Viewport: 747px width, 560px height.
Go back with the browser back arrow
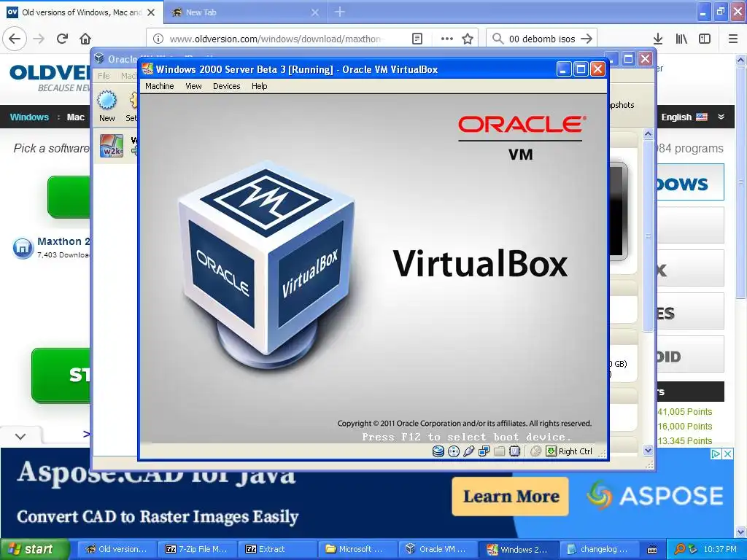(15, 39)
